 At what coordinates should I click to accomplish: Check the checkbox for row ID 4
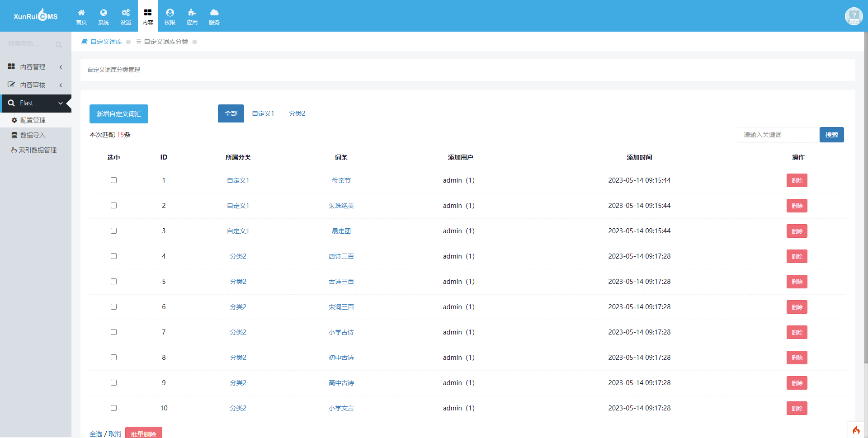113,256
